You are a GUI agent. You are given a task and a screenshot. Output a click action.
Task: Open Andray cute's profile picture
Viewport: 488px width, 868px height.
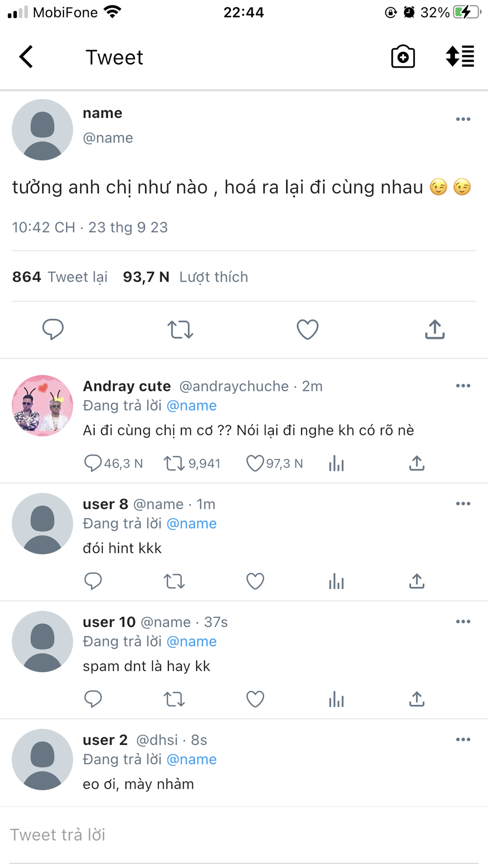click(42, 406)
